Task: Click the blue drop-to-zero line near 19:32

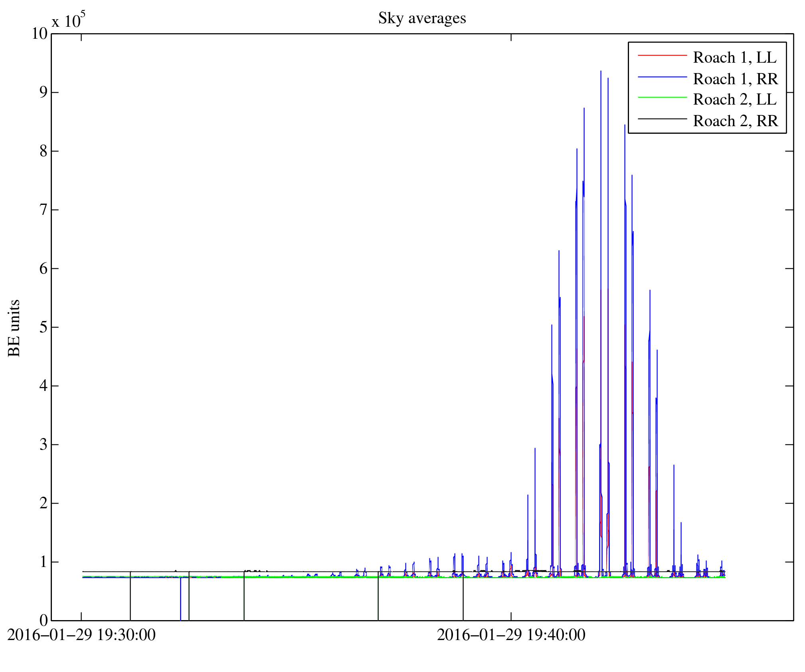Action: click(180, 599)
